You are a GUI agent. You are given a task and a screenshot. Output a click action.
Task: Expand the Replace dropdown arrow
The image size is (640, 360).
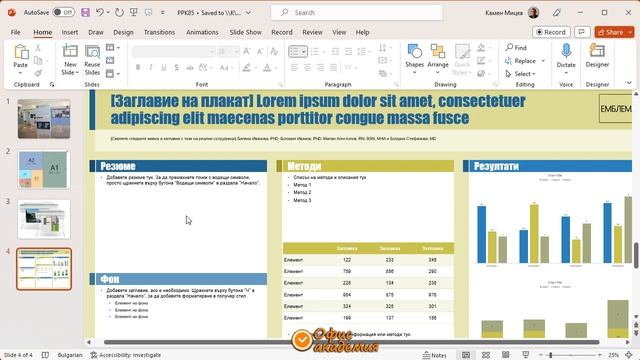pyautogui.click(x=543, y=61)
